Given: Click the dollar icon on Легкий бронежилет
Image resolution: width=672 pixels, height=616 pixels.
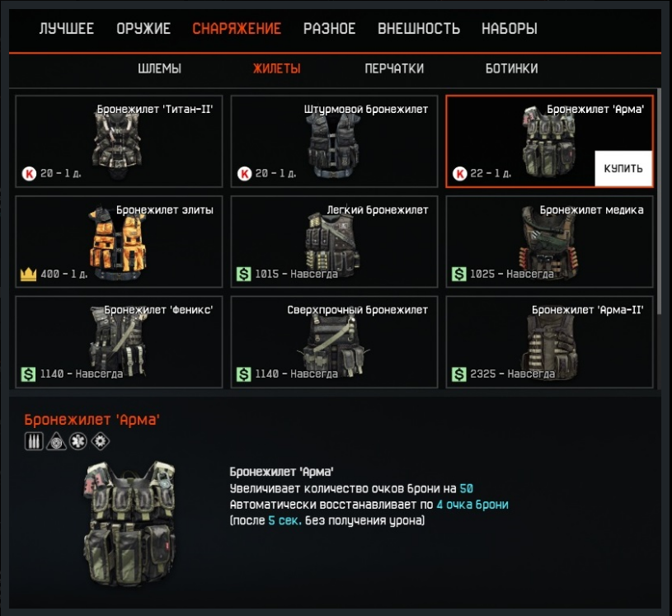Looking at the screenshot, I should pos(243,274).
